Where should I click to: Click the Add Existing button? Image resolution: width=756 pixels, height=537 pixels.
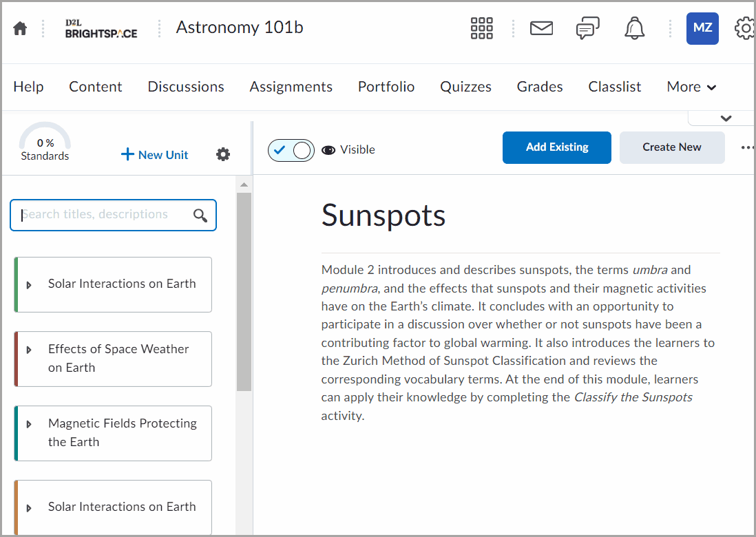[556, 147]
